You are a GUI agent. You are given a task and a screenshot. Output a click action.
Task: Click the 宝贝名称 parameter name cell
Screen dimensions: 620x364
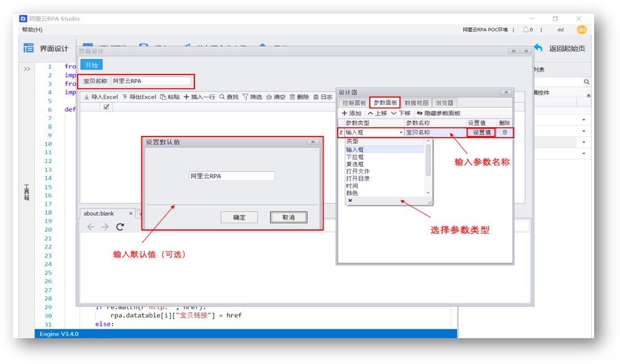click(x=435, y=132)
